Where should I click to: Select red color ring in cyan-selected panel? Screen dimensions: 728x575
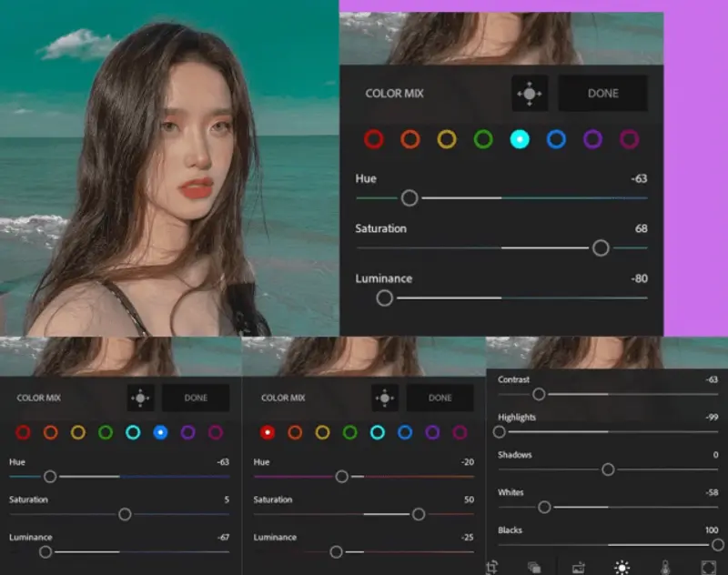click(374, 139)
